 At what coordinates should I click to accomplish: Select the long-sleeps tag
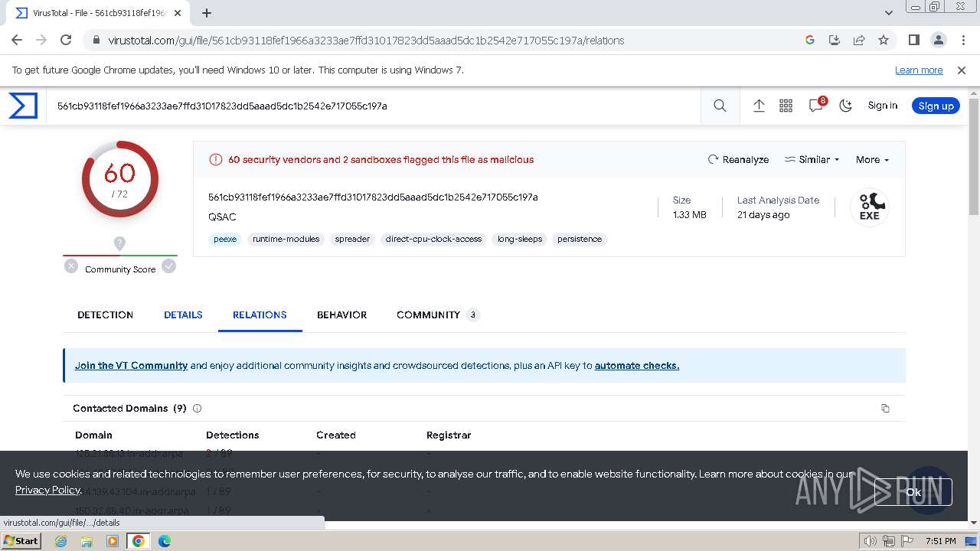tap(520, 239)
